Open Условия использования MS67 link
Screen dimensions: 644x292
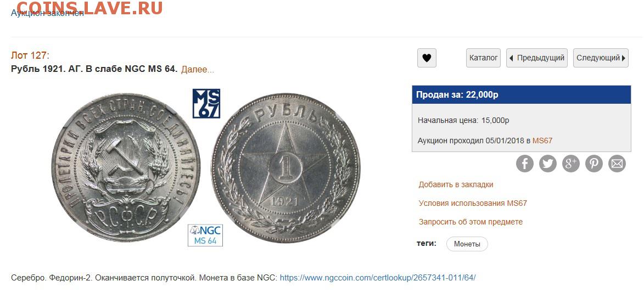click(x=473, y=203)
